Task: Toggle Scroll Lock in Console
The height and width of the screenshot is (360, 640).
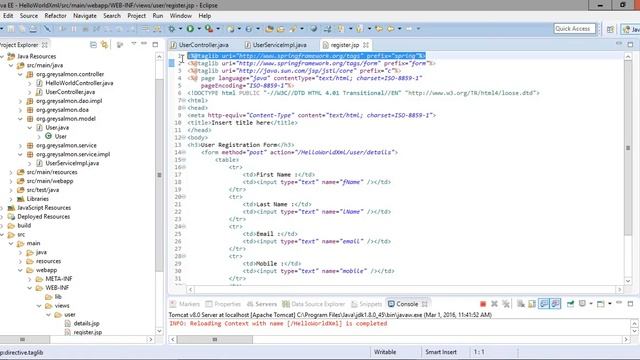Action: [x=532, y=304]
